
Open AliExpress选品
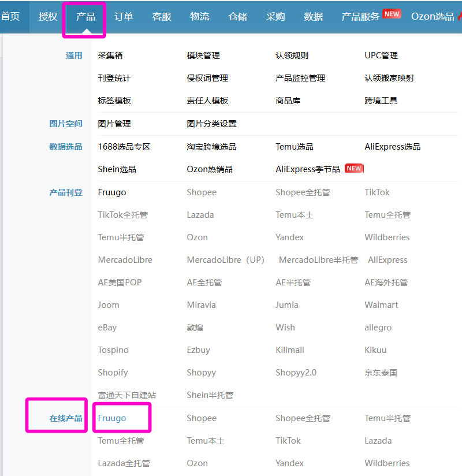pyautogui.click(x=393, y=147)
